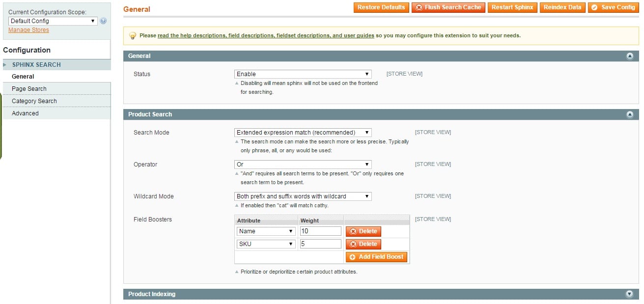Click the Save Config checkmark button
The height and width of the screenshot is (304, 644).
pos(595,7)
